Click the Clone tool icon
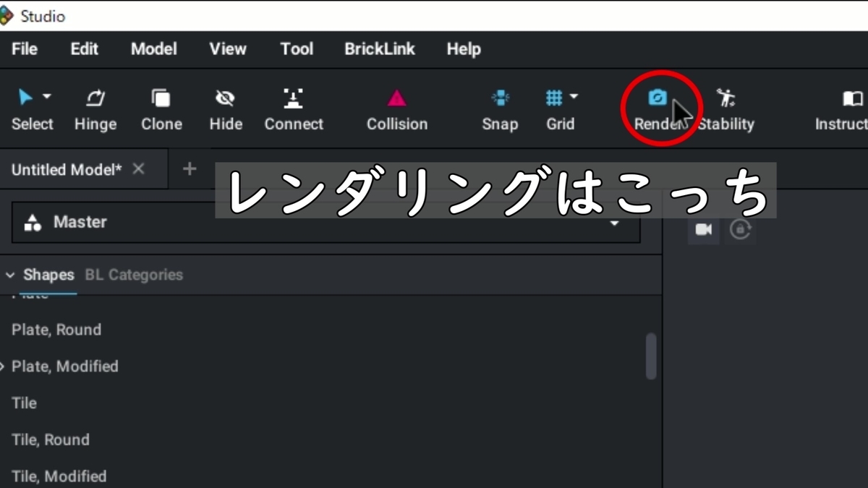The height and width of the screenshot is (488, 868). coord(161,98)
